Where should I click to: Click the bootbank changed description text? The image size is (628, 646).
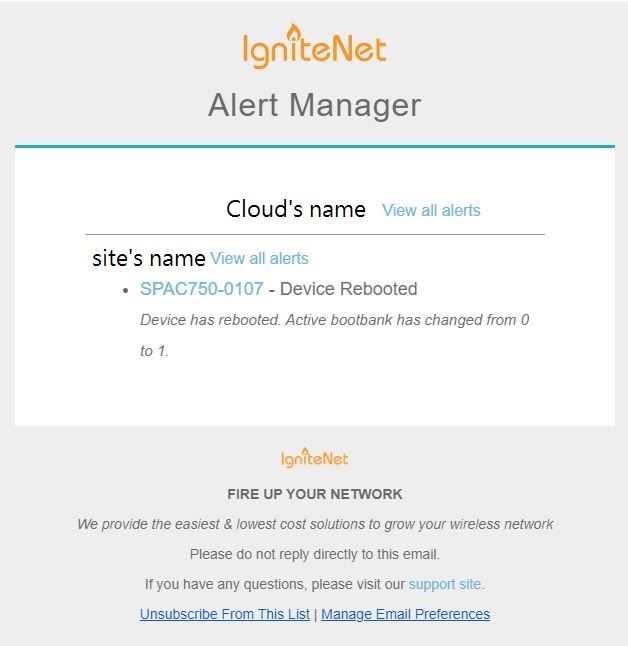(x=335, y=335)
